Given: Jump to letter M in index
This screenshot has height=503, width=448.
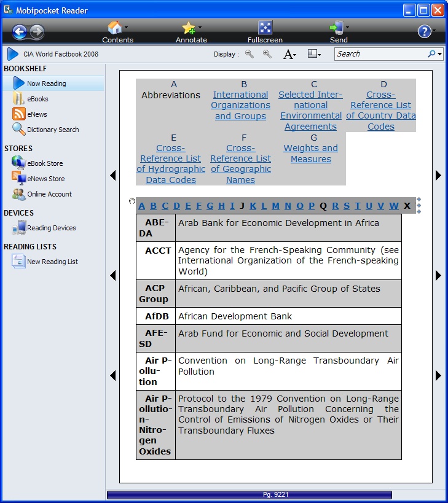Looking at the screenshot, I should [x=275, y=206].
